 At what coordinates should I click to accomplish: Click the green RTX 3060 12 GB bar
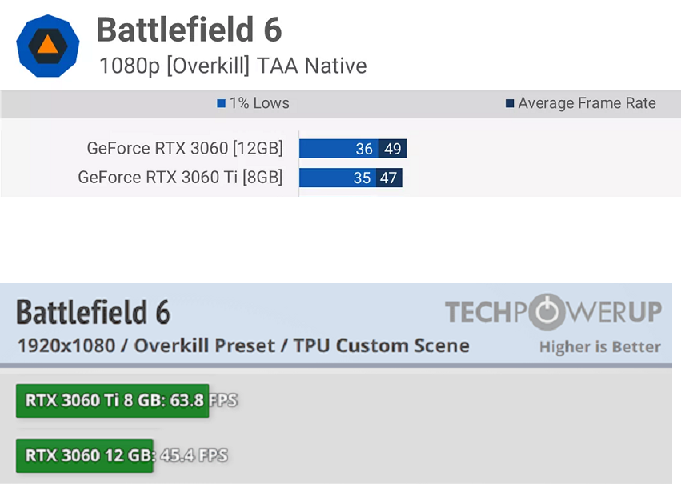point(85,455)
